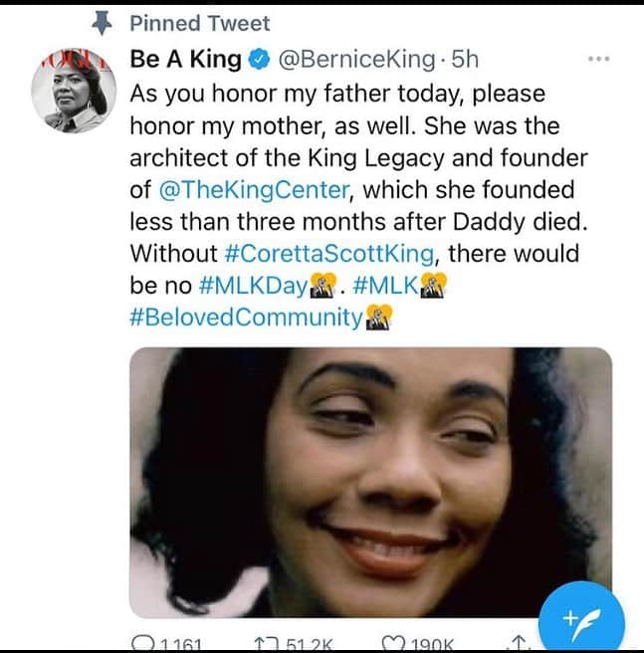
Task: Click the #MLK hashtag
Action: click(x=385, y=286)
